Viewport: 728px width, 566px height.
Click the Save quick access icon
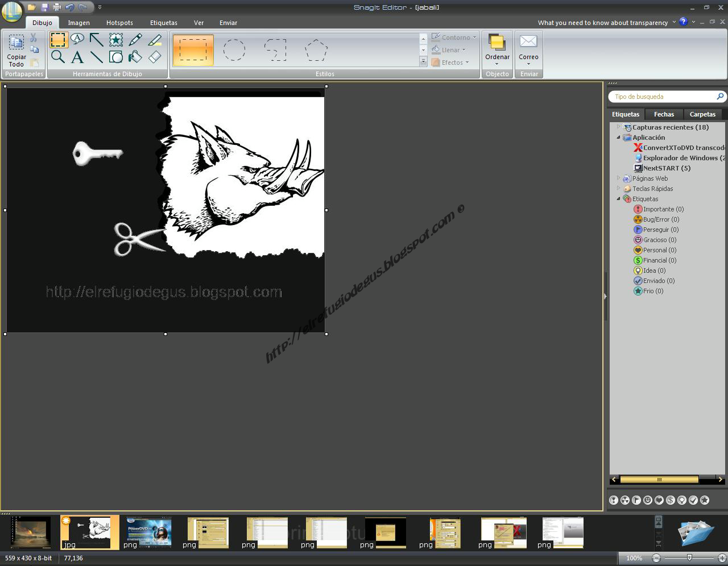point(44,7)
